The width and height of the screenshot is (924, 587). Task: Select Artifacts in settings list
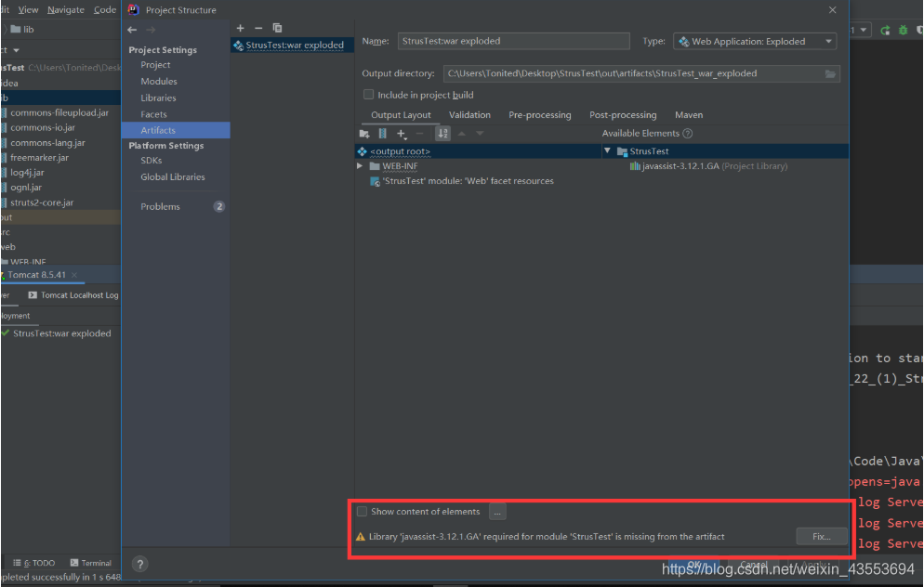click(176, 130)
